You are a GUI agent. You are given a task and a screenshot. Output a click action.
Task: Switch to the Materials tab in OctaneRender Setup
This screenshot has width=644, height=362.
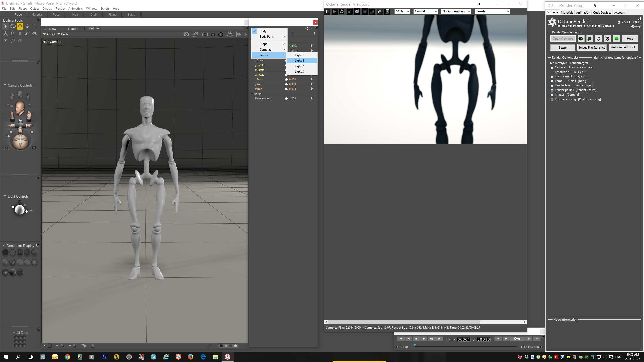(567, 12)
